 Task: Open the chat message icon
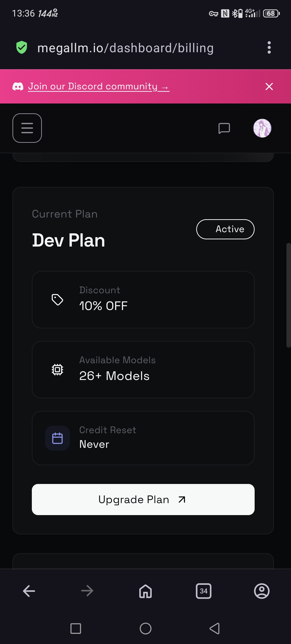224,128
